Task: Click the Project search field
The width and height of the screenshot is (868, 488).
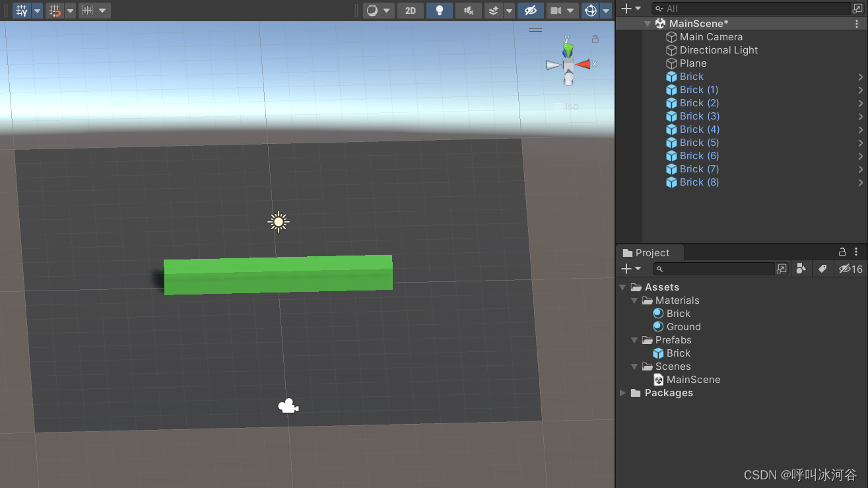Action: tap(714, 269)
